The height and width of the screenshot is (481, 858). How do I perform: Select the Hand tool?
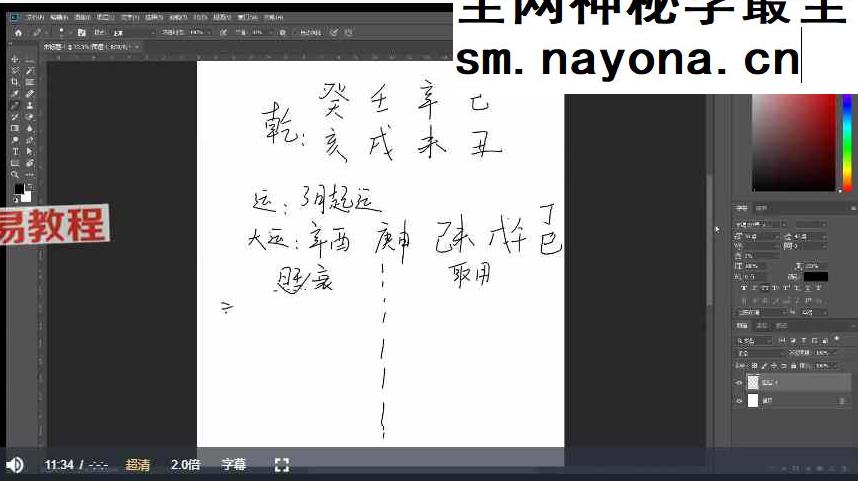(x=30, y=163)
